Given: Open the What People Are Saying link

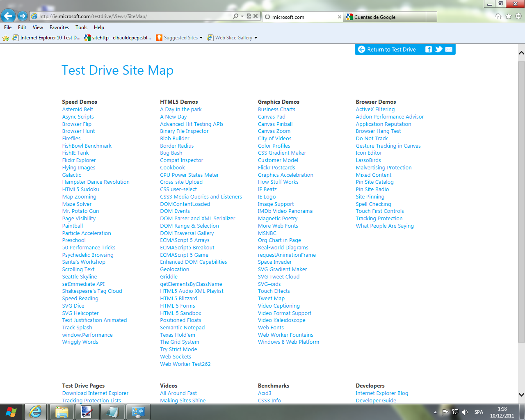Looking at the screenshot, I should (x=385, y=226).
